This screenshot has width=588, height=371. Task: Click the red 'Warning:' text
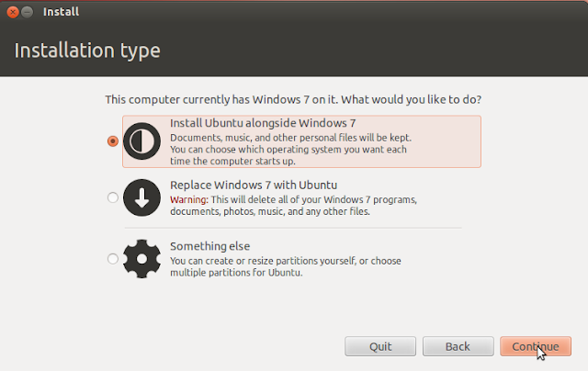(x=189, y=200)
